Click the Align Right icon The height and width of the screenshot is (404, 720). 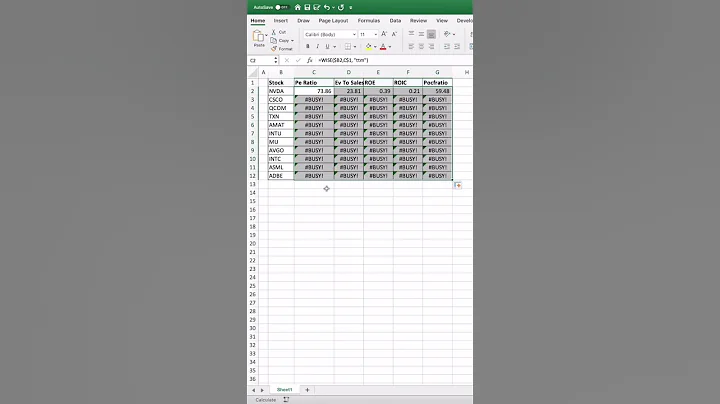(x=431, y=46)
